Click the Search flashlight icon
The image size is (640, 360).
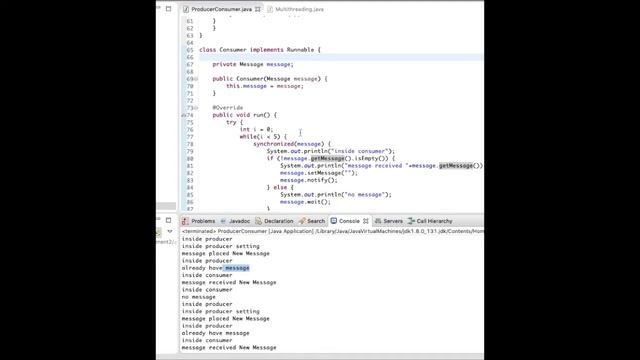(x=302, y=221)
